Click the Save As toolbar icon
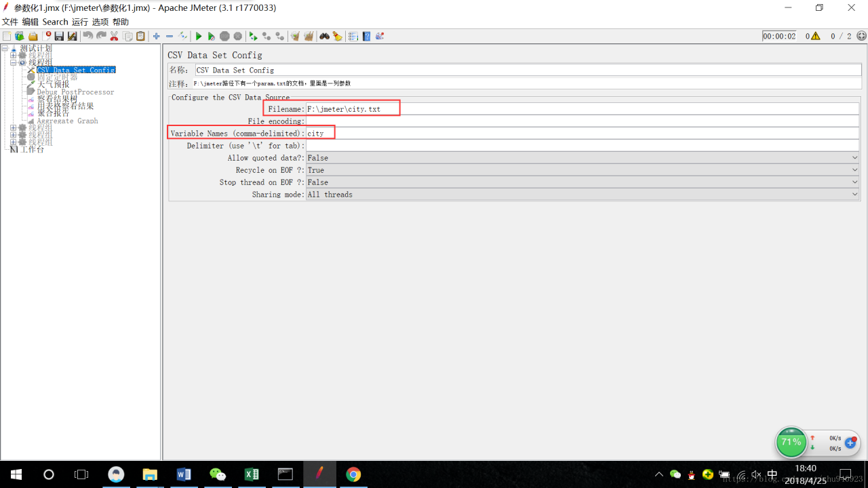Viewport: 868px width, 488px height. click(73, 37)
